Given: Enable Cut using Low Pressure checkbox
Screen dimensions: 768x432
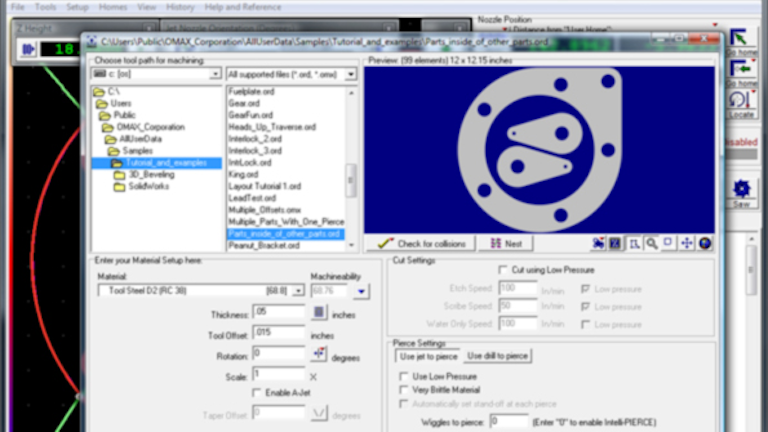Looking at the screenshot, I should pyautogui.click(x=503, y=270).
